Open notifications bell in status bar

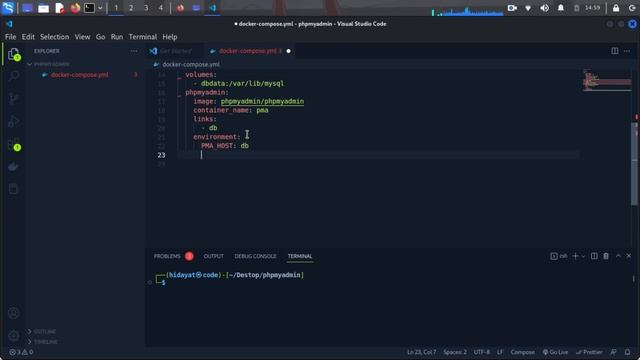coord(627,352)
